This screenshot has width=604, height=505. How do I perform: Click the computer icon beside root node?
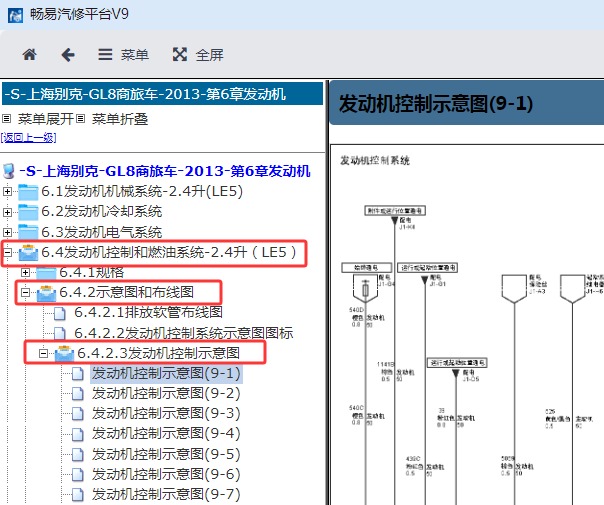(9, 171)
